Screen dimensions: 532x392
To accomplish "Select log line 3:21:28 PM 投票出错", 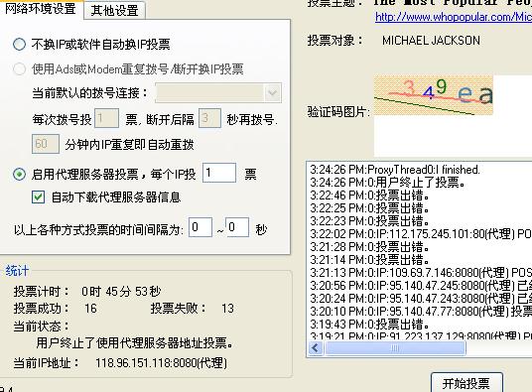I will tap(370, 247).
